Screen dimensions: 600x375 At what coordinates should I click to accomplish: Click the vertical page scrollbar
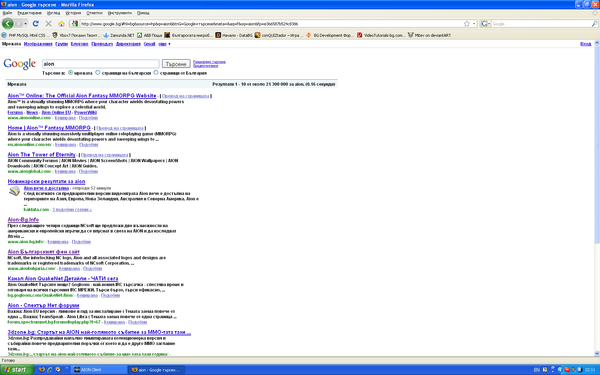coord(597,142)
